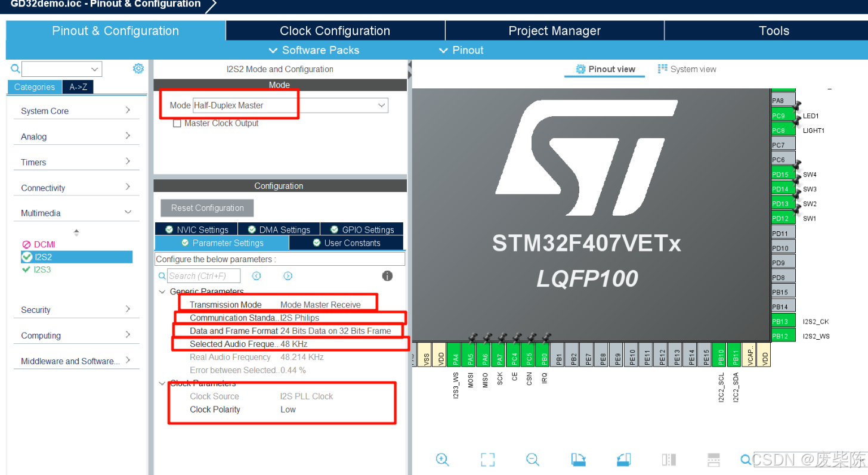This screenshot has height=475, width=868.
Task: Open Software Packs menu
Action: [x=314, y=50]
